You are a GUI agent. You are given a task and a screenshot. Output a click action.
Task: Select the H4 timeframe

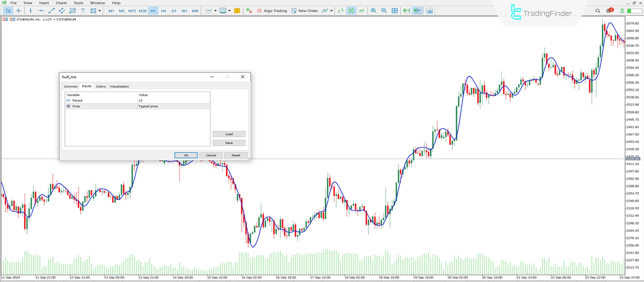tap(163, 11)
